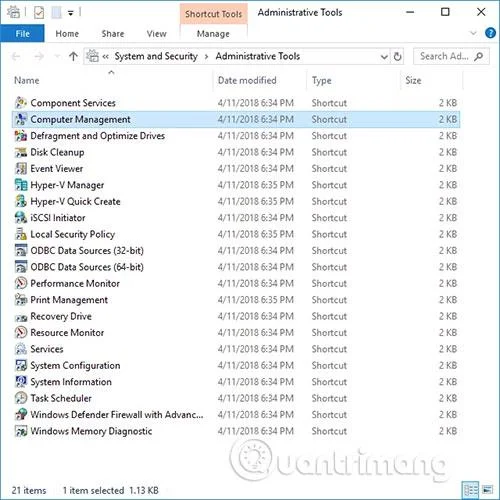Sort by Date modified column header

click(x=247, y=80)
